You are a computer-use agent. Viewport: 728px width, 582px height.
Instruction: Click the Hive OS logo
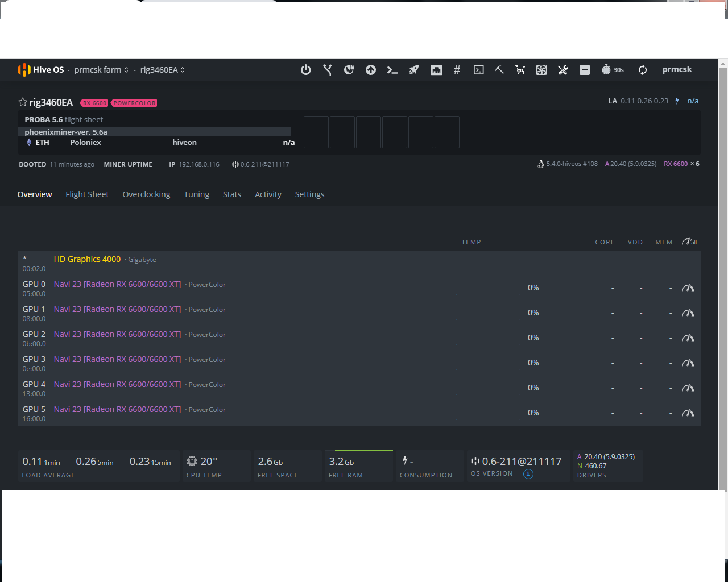(40, 70)
